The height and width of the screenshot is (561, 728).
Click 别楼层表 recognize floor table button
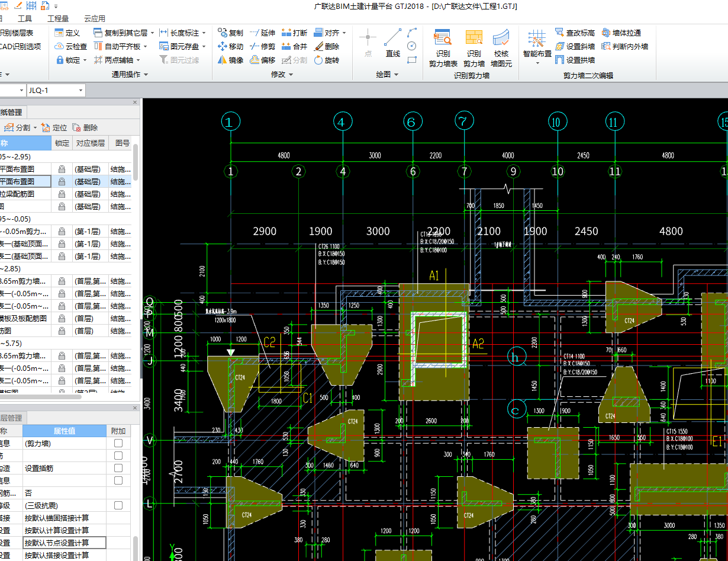(x=17, y=33)
